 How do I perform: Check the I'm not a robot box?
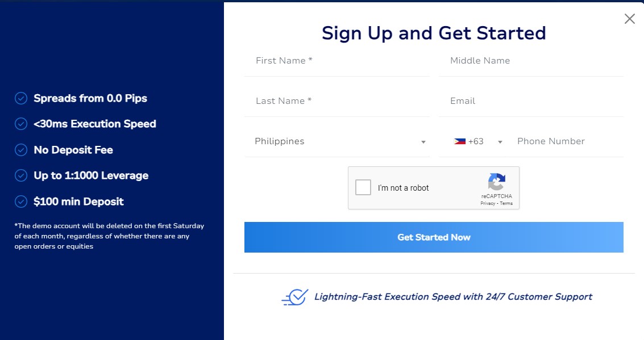(x=363, y=187)
